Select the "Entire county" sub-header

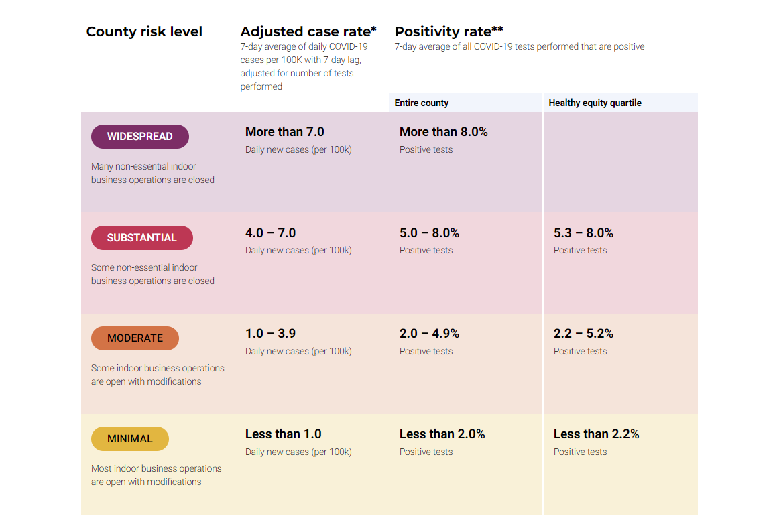click(422, 103)
